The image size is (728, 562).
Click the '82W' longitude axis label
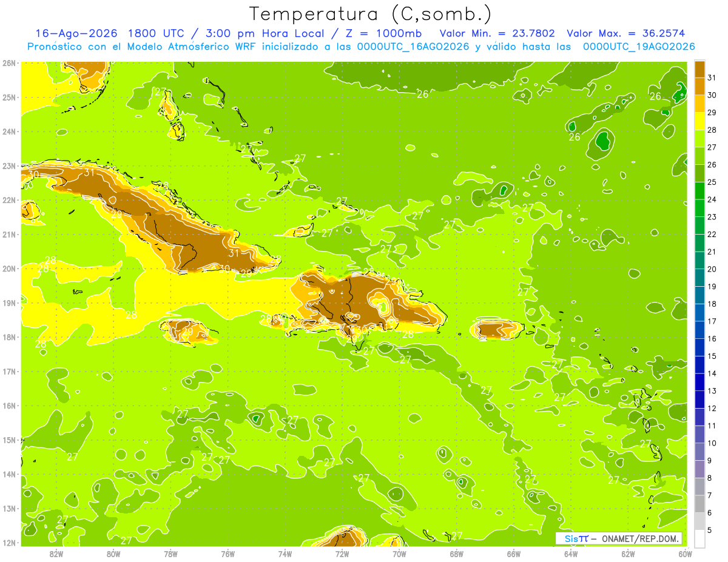pos(56,554)
